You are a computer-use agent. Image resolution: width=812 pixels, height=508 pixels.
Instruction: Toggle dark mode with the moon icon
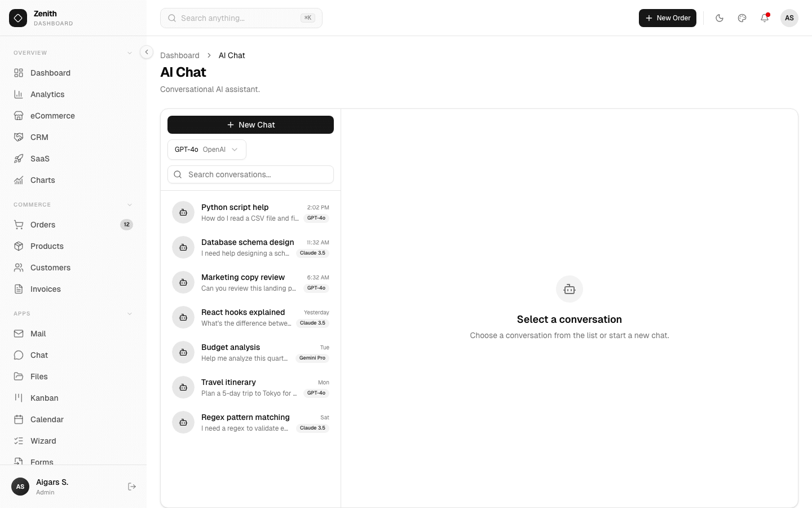(720, 18)
